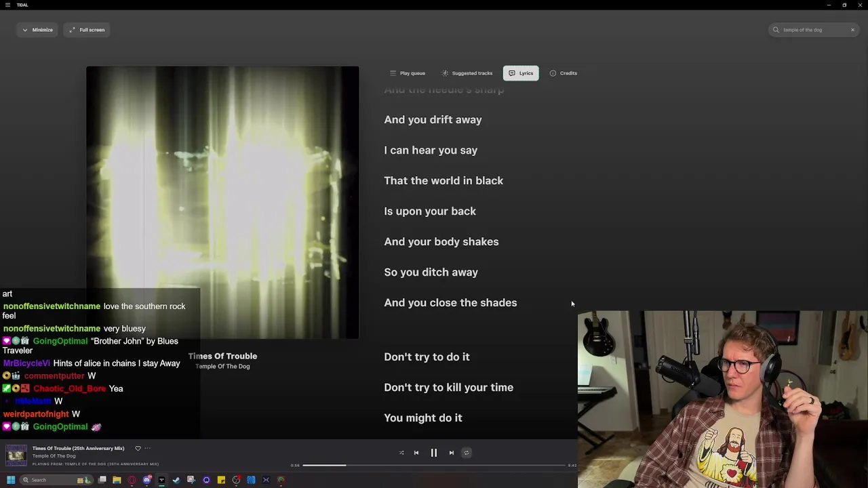Click the magnifier icon in the TIDAL search box
Viewport: 868px width, 488px height.
pyautogui.click(x=776, y=30)
